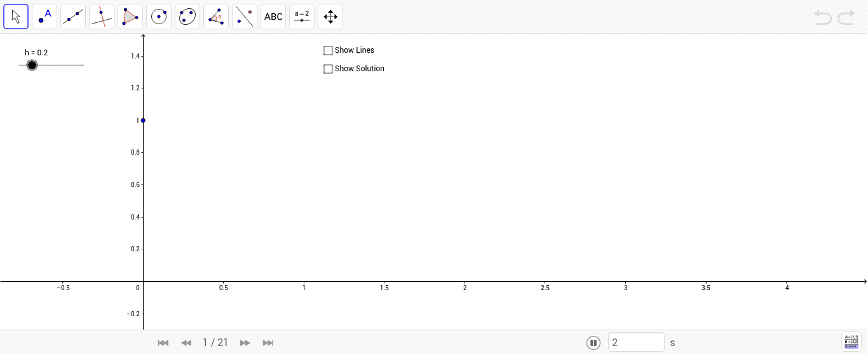Click the 2.5 label on the x-axis

(x=545, y=288)
